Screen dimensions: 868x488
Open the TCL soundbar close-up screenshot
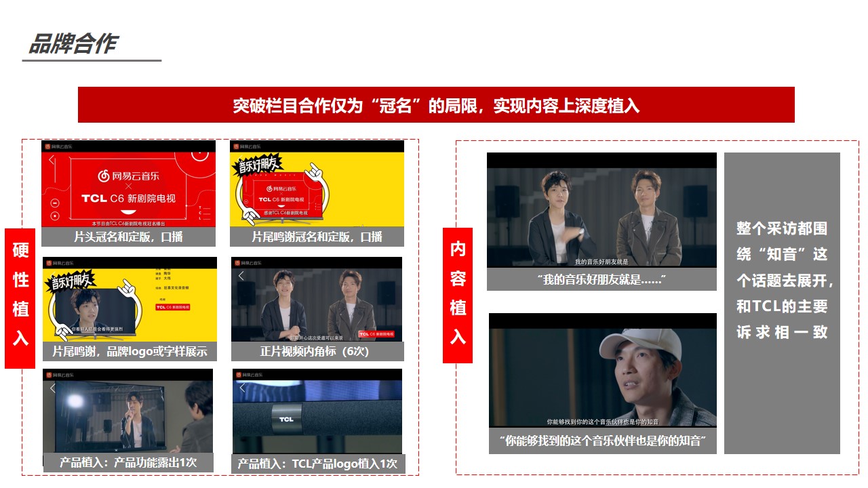(x=317, y=411)
